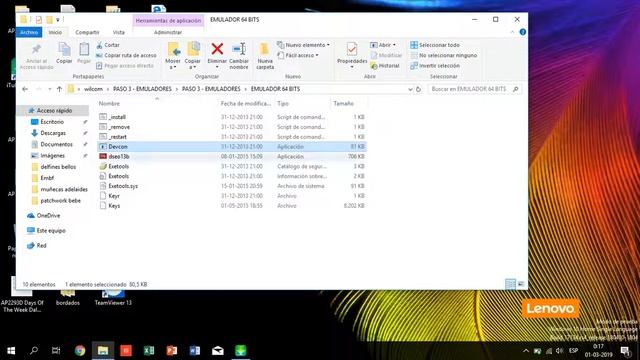The image size is (640, 360).
Task: Switch to the Vista ribbon tab
Action: (119, 32)
